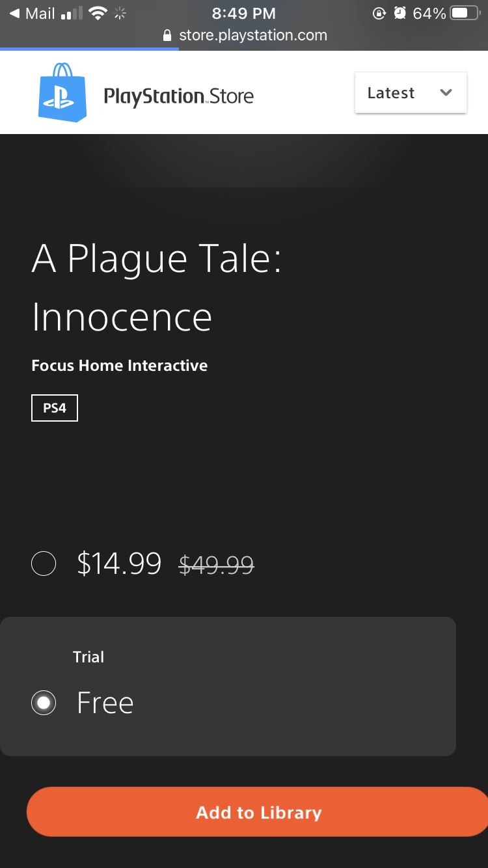
Task: Open the Focus Home Interactive publisher link
Action: point(120,366)
